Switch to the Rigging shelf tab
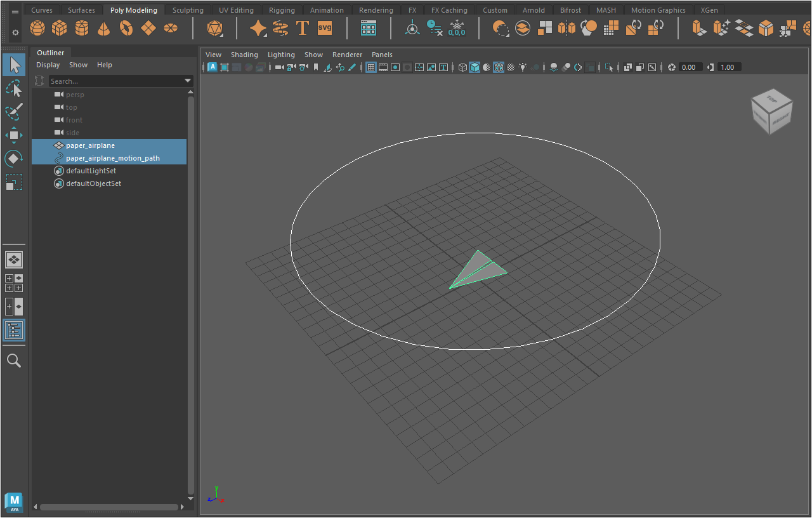This screenshot has height=518, width=812. (x=282, y=10)
